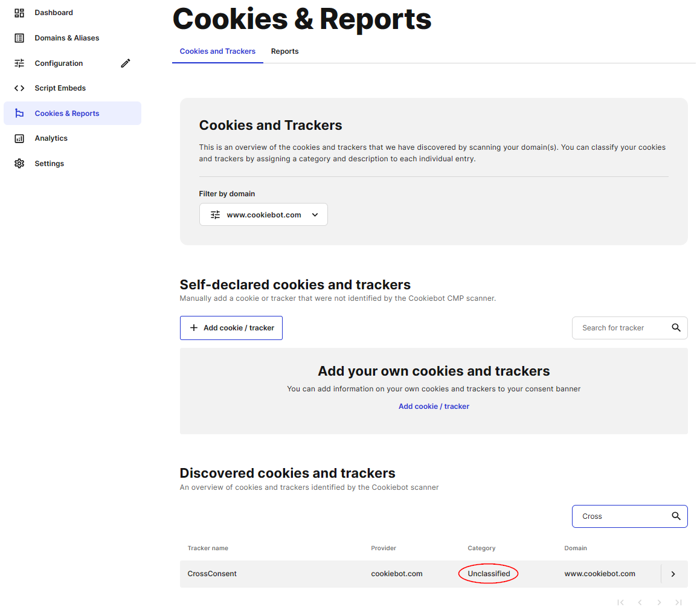Click the Cookies & Reports flag icon
This screenshot has width=700, height=610.
point(19,114)
